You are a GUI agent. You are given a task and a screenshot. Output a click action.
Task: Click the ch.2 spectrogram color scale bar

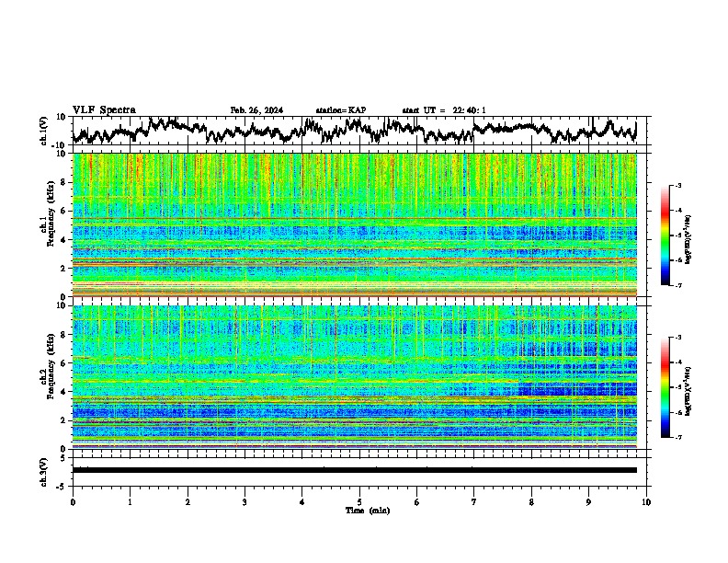pyautogui.click(x=665, y=387)
